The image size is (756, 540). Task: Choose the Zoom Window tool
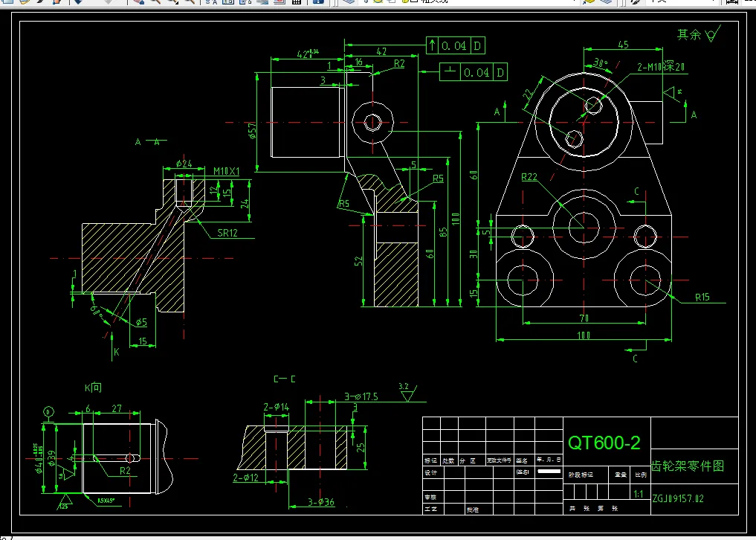(x=172, y=1)
